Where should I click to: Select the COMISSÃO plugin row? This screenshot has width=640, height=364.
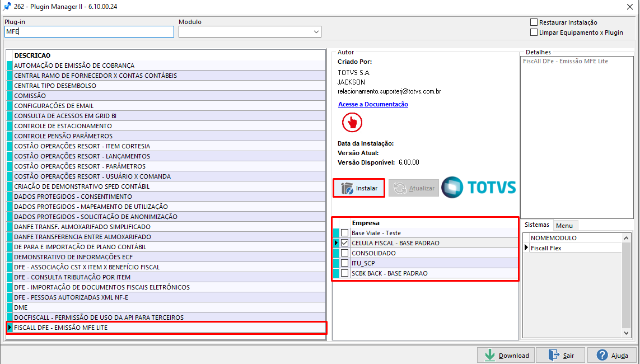click(x=170, y=96)
